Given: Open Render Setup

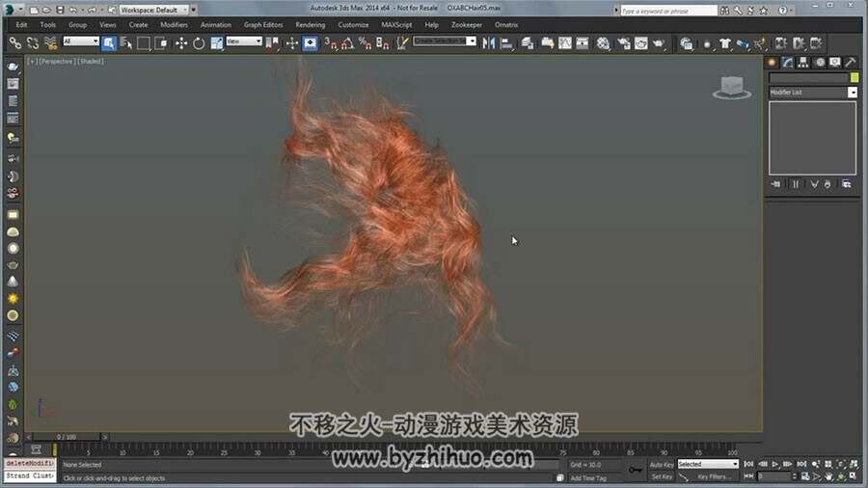Looking at the screenshot, I should pyautogui.click(x=624, y=43).
